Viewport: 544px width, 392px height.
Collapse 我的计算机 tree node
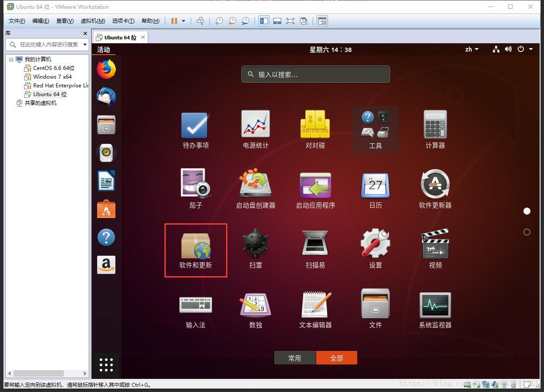11,59
